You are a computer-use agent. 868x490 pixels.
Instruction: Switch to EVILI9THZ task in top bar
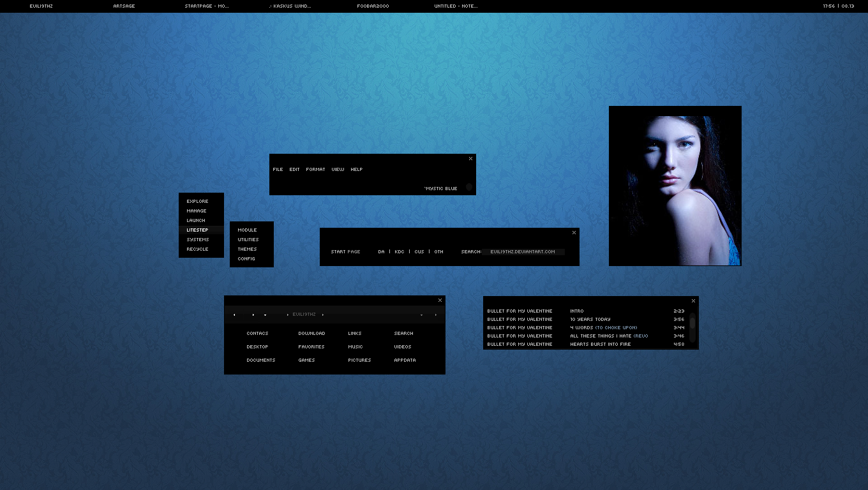point(41,6)
